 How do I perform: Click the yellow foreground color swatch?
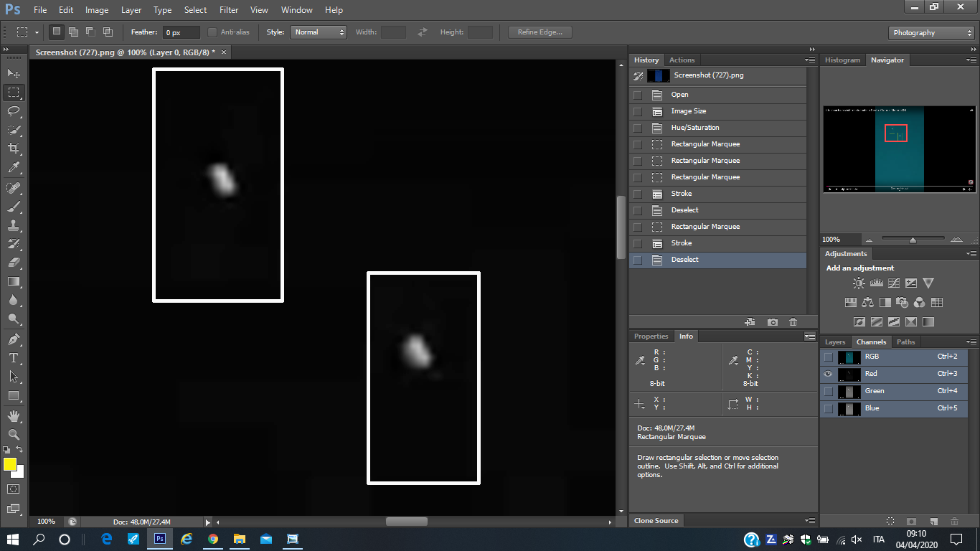(x=10, y=464)
